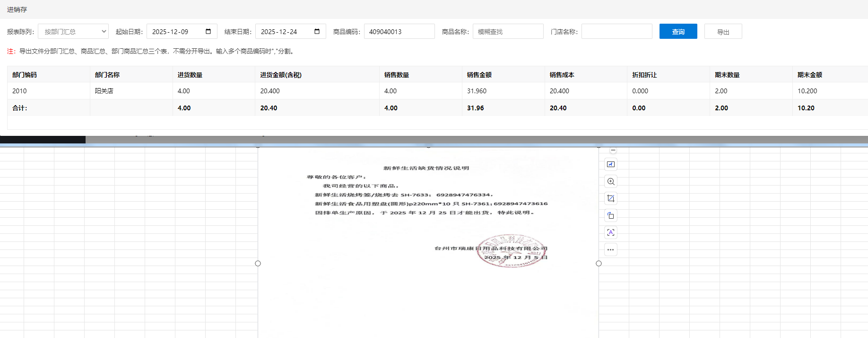Focus the 商品编码 input field
This screenshot has width=868, height=338.
tap(399, 32)
